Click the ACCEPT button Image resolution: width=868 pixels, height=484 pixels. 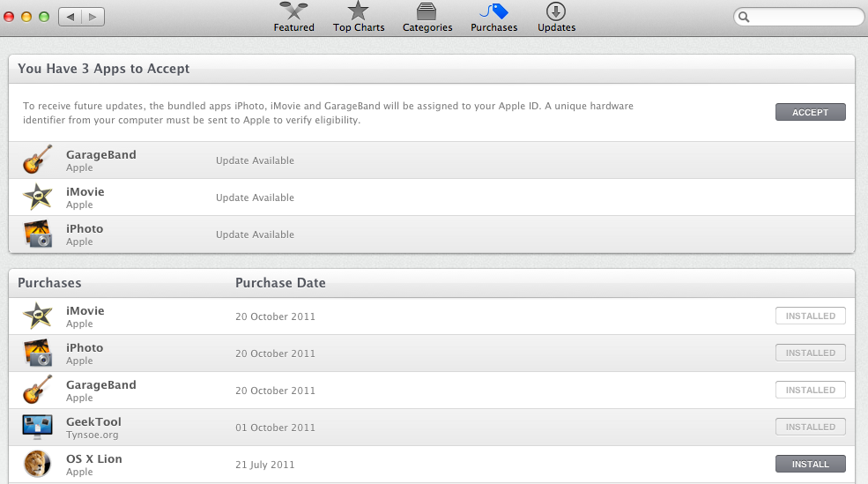click(x=811, y=112)
